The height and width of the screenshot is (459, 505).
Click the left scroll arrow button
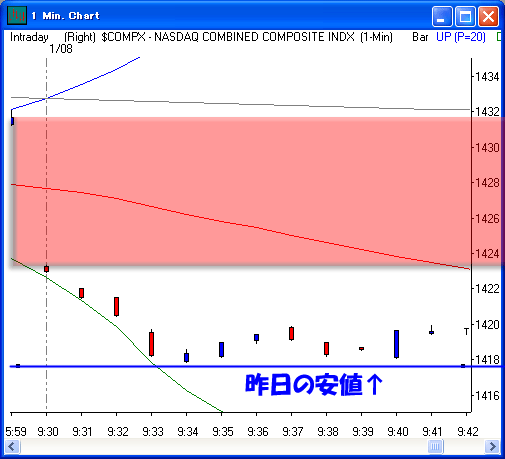point(13,446)
